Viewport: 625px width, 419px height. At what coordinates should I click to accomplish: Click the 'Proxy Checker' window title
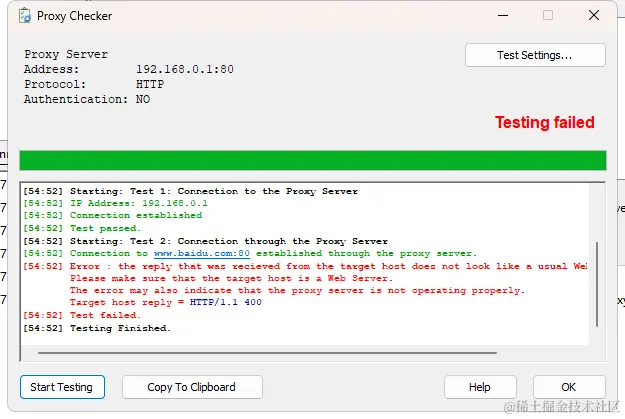75,16
